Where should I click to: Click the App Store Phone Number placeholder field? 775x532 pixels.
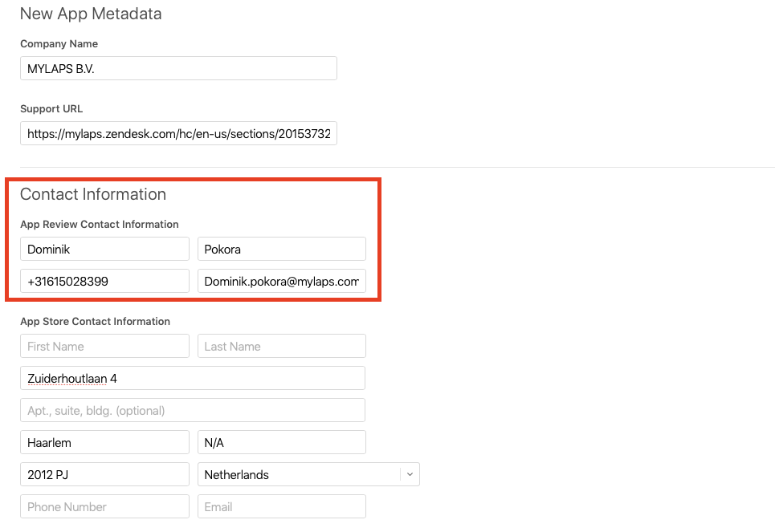(104, 507)
